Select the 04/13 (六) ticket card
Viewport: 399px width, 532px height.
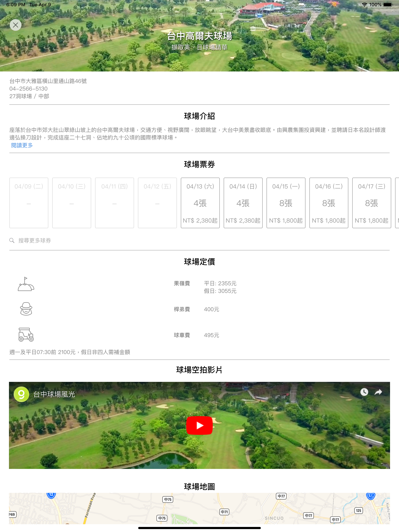[200, 203]
